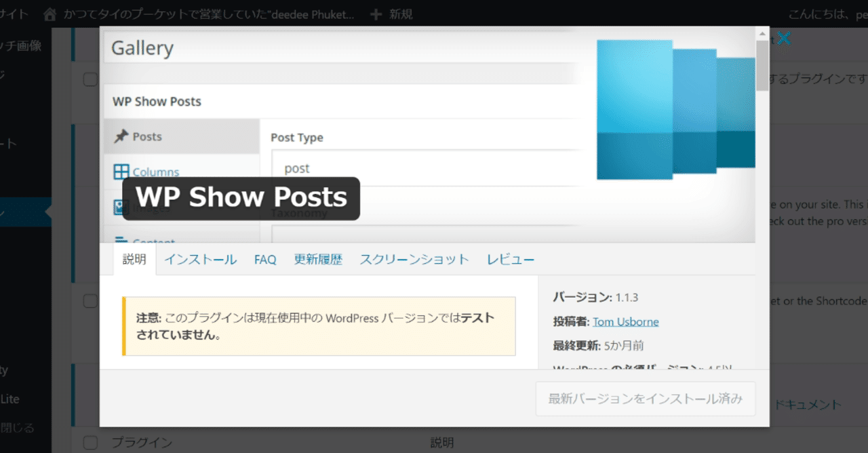Viewport: 868px width, 453px height.
Task: Click the Tom Usborne author link
Action: pyautogui.click(x=625, y=321)
